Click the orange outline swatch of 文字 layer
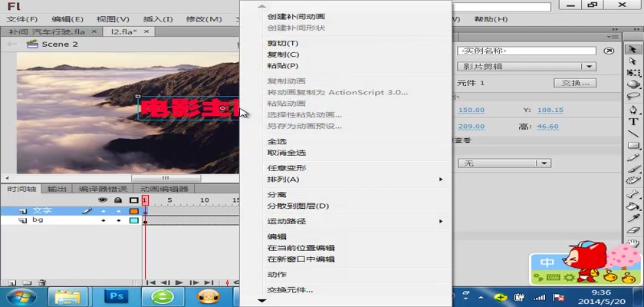644x307 pixels. [134, 211]
